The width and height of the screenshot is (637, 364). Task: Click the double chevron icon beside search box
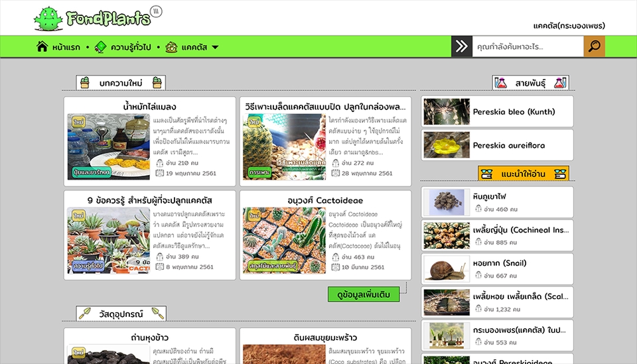[462, 46]
